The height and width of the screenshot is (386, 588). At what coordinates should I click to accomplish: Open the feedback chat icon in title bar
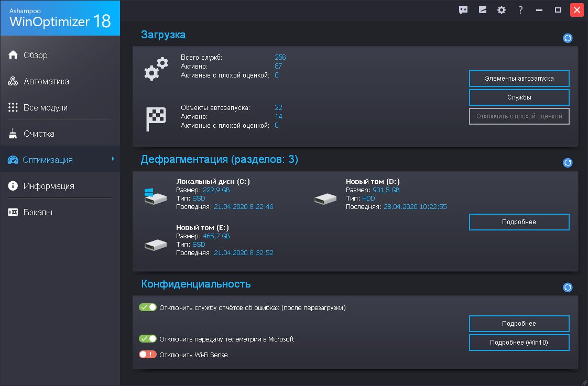click(x=463, y=10)
